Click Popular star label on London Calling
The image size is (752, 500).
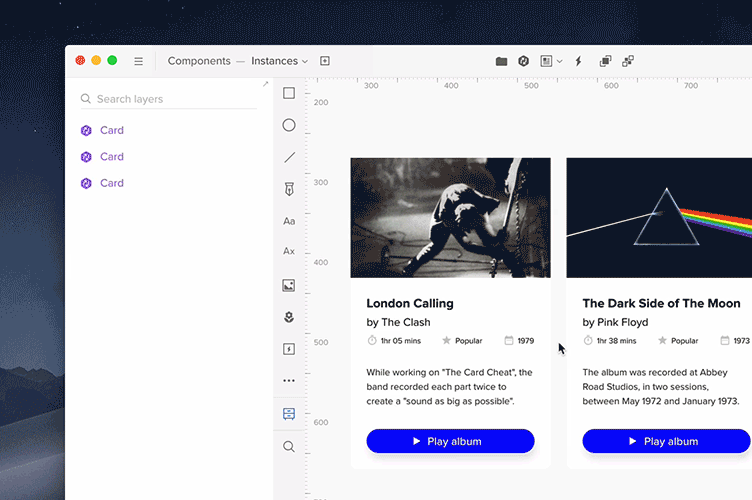point(462,341)
